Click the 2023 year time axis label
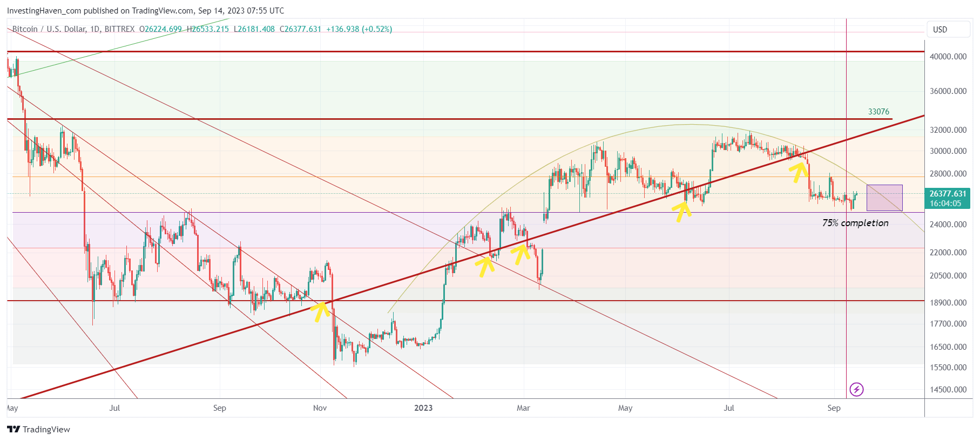 tap(423, 408)
